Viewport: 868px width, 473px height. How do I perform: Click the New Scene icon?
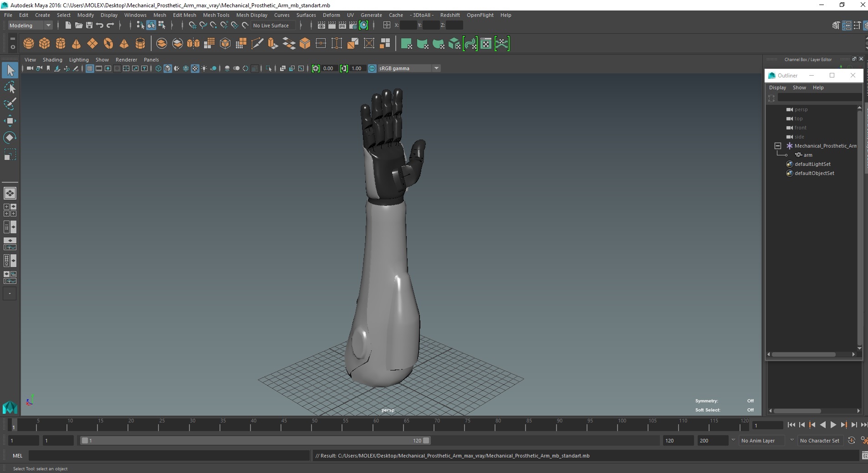coord(68,26)
